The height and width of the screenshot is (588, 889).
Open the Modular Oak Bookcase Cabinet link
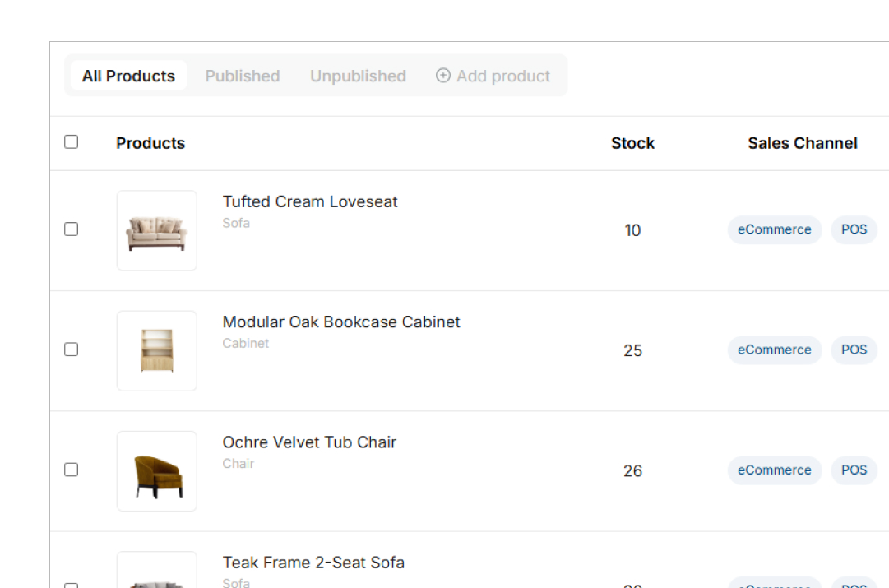pos(340,322)
